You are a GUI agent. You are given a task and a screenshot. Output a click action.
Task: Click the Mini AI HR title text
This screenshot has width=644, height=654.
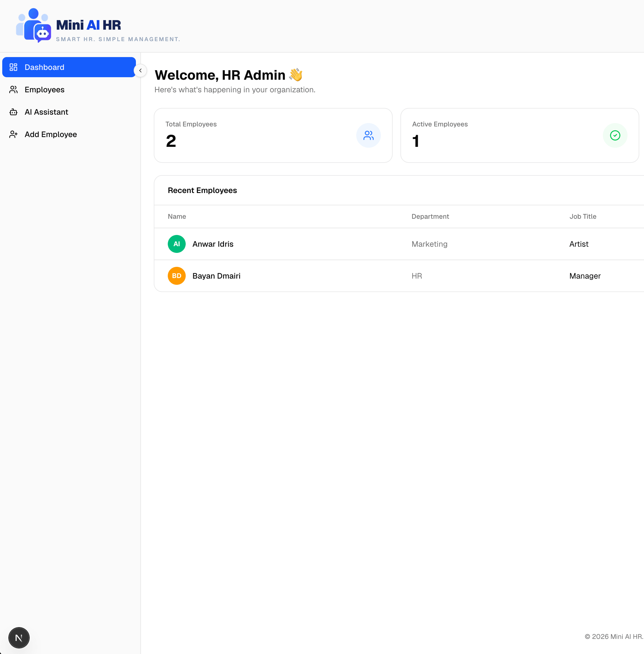click(x=88, y=25)
